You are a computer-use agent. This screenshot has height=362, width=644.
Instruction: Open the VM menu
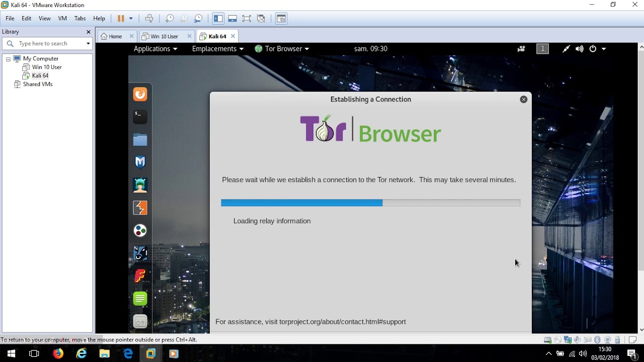[62, 19]
